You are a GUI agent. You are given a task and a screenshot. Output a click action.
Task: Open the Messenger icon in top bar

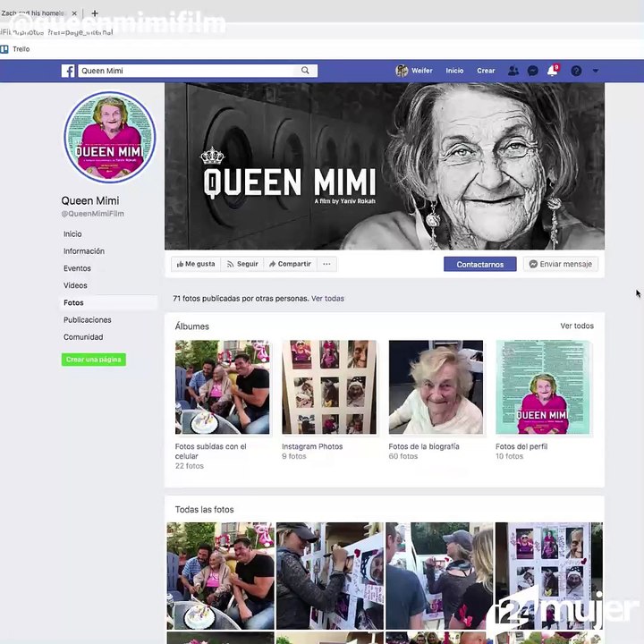(533, 71)
